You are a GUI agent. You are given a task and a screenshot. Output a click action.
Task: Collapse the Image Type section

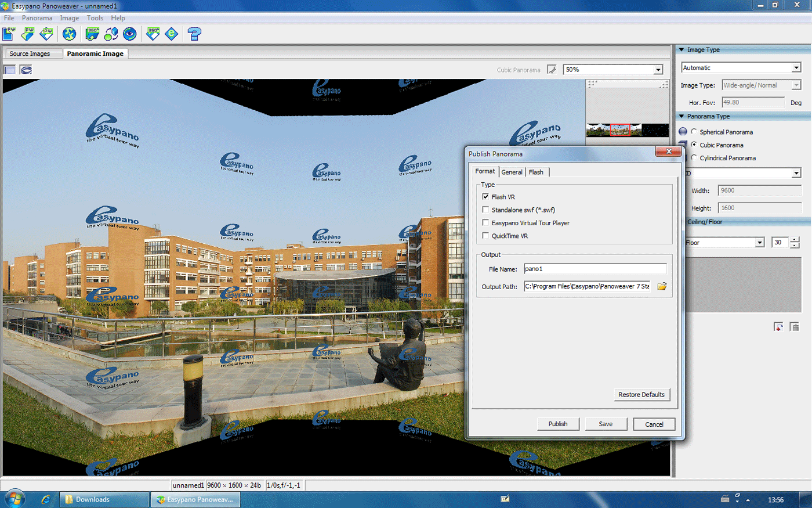[x=681, y=50]
